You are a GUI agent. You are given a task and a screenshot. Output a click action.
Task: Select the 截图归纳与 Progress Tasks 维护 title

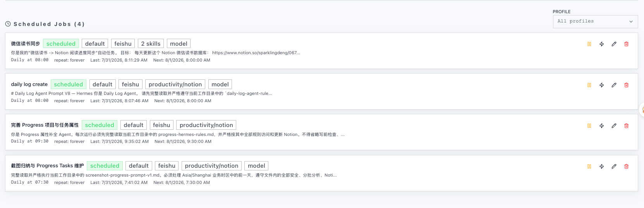coord(47,166)
